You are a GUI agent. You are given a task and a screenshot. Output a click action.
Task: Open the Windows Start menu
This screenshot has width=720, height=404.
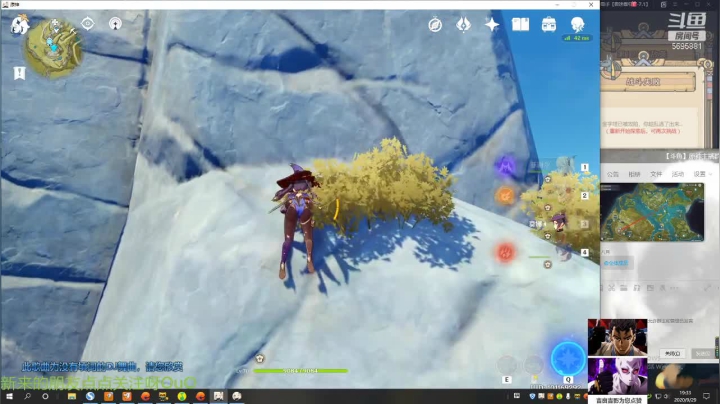(9, 396)
